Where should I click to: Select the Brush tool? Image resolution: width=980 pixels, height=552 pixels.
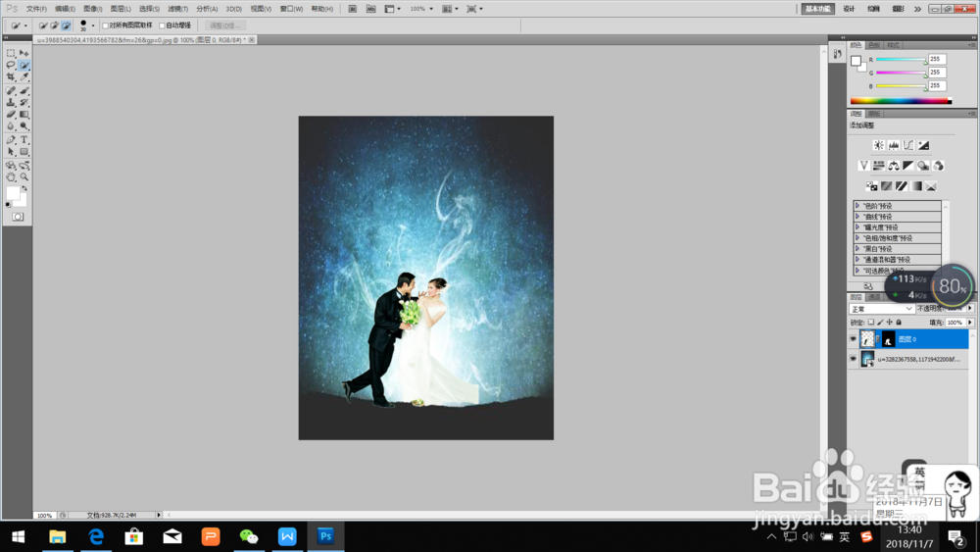coord(24,90)
